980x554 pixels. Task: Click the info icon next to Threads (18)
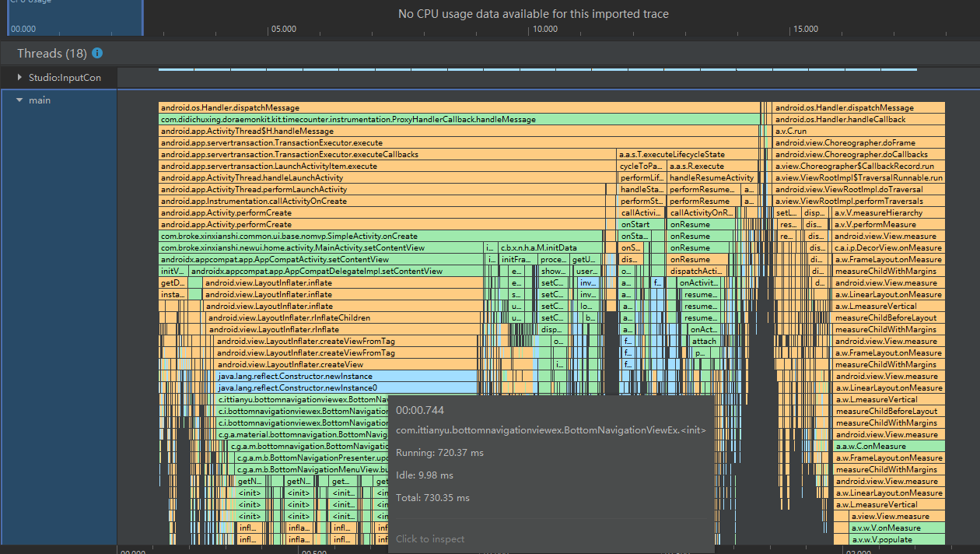(97, 54)
